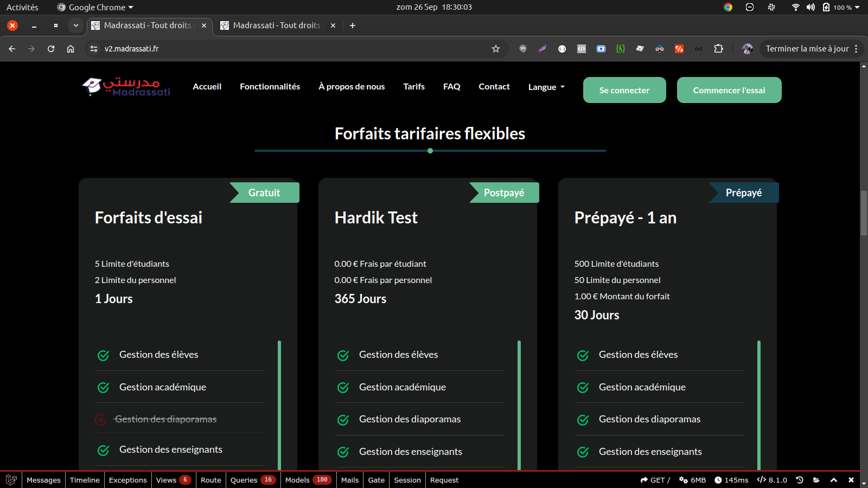Go to the Tarifs menu item
This screenshot has width=868, height=488.
point(413,87)
